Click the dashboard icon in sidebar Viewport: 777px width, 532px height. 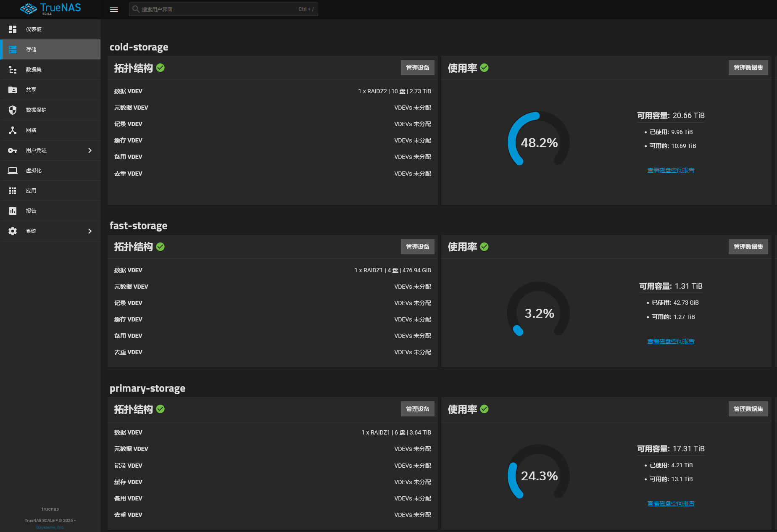(x=13, y=29)
